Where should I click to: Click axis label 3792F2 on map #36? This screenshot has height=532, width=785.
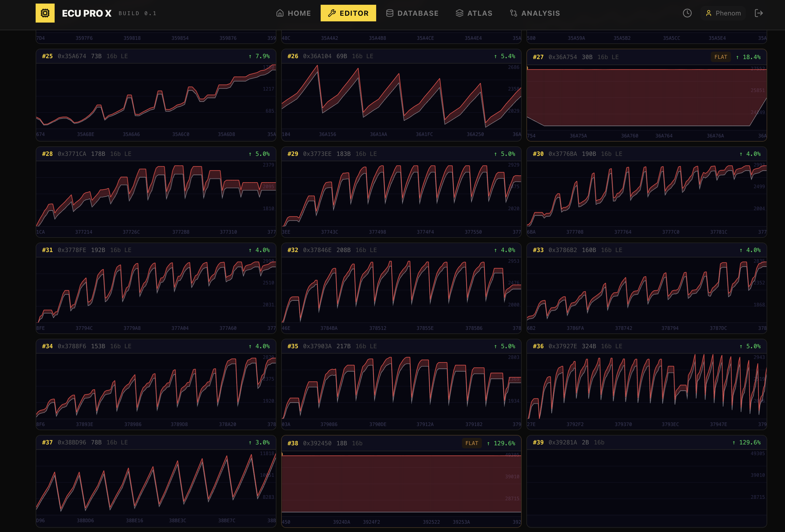coord(575,424)
